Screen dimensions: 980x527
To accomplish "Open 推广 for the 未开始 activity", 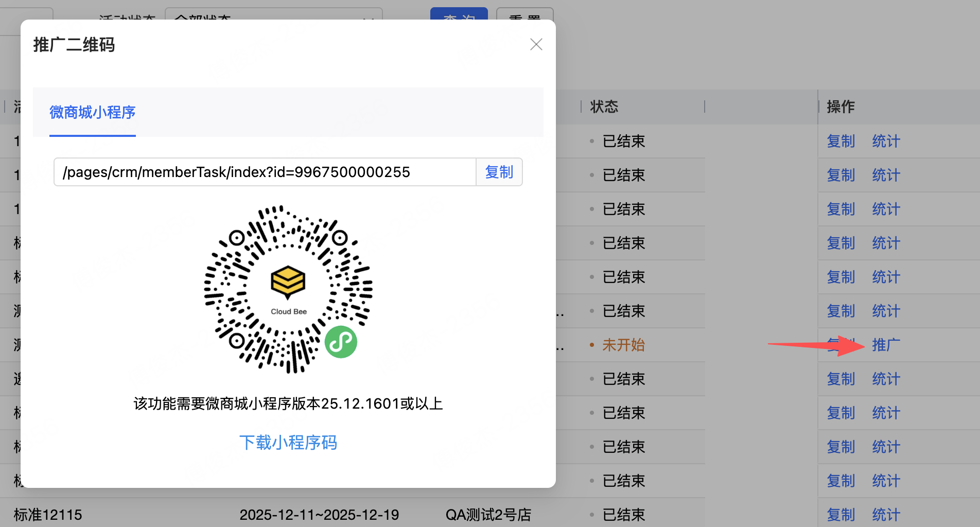I will (x=886, y=345).
